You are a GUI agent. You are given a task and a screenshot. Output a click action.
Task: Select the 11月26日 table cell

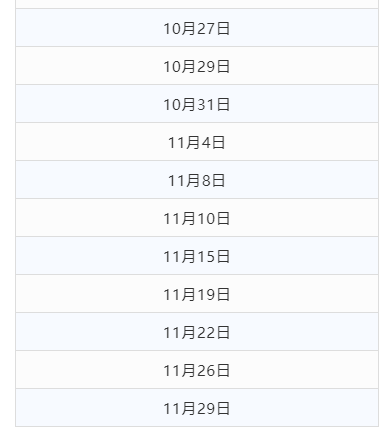tap(197, 370)
